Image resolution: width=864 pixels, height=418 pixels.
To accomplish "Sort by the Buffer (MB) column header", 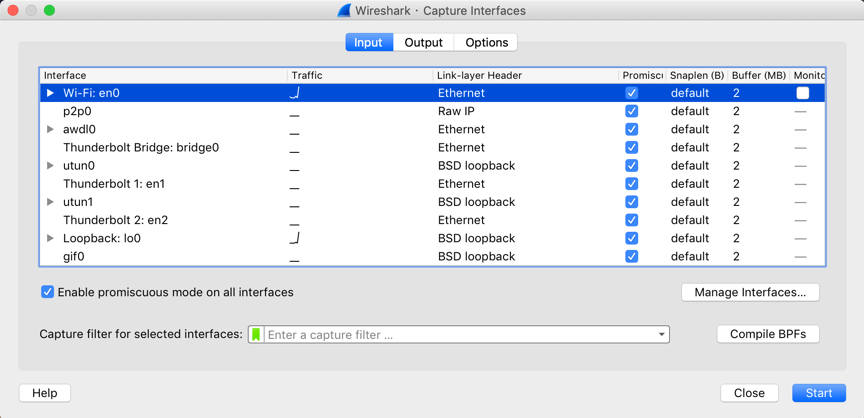I will point(759,75).
